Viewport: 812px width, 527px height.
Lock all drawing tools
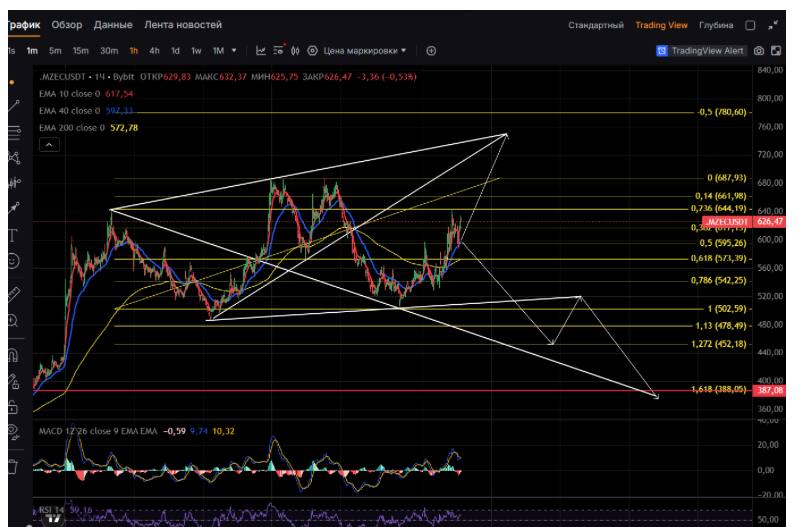click(x=13, y=408)
